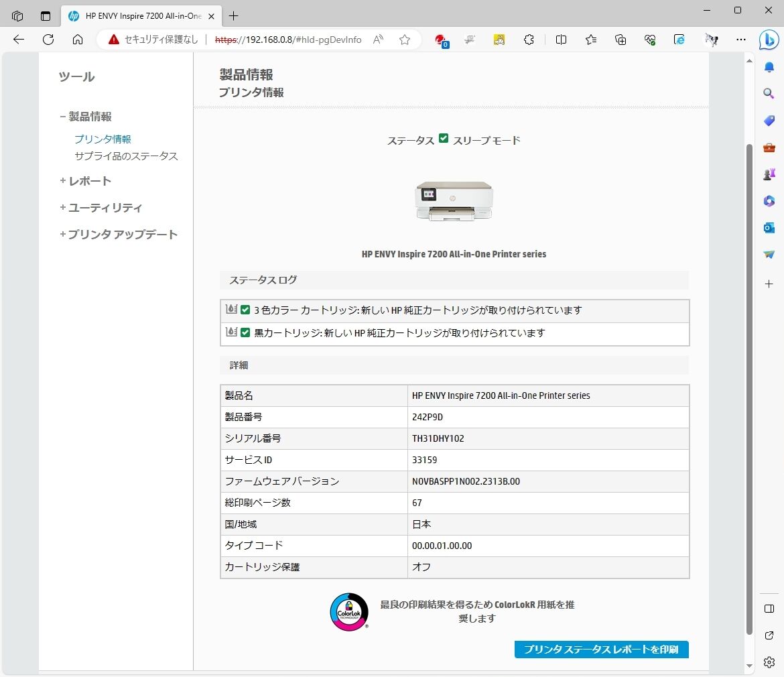Click the ColorLok logo

[x=349, y=612]
